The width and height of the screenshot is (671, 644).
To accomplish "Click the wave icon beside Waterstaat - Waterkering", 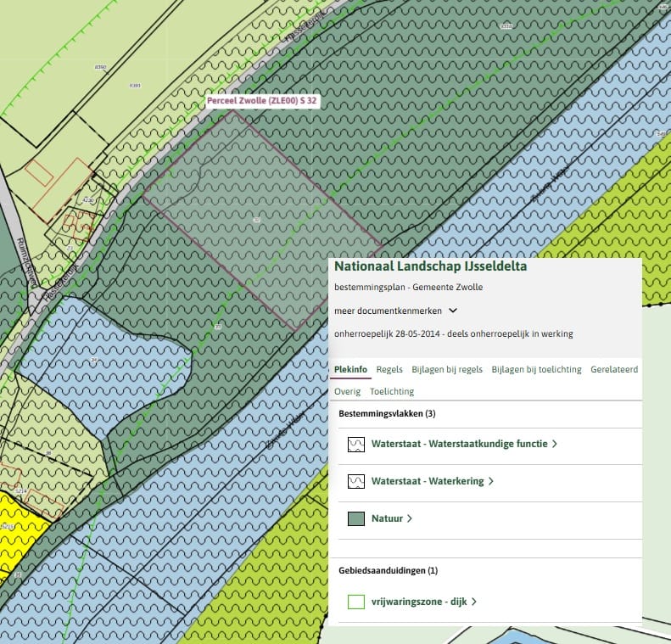I will click(x=356, y=481).
